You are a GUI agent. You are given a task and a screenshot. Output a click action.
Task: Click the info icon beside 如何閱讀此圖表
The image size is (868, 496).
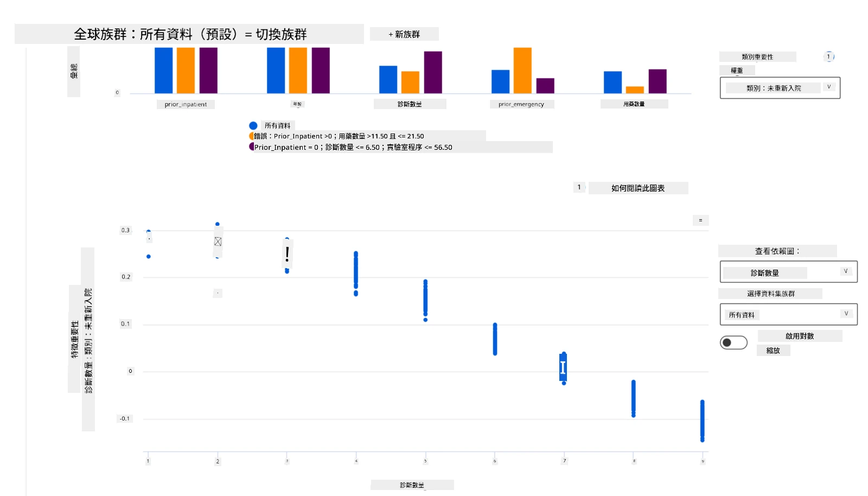pyautogui.click(x=579, y=187)
